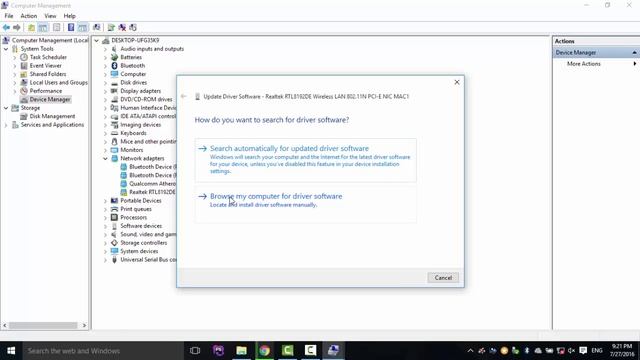The width and height of the screenshot is (640, 360).
Task: Toggle the Show/Hide Action Pane toolbar icon
Action: pos(82,27)
